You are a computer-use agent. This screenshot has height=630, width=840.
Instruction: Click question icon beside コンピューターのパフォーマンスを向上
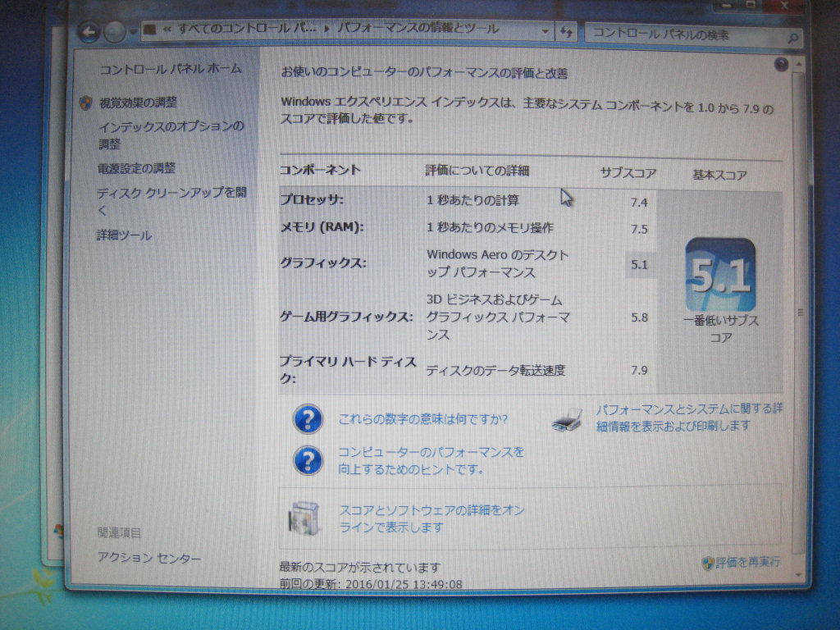pos(308,460)
